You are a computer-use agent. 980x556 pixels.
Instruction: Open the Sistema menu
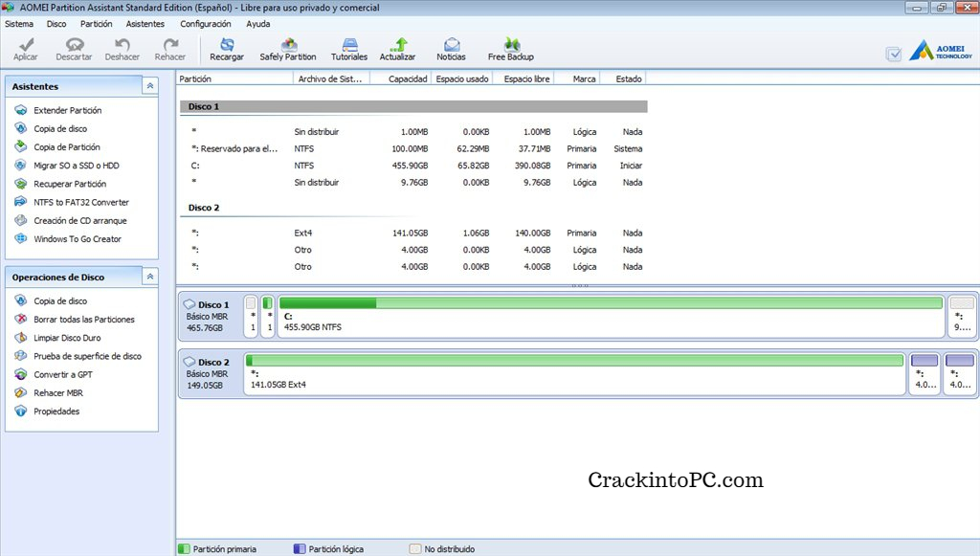tap(19, 24)
